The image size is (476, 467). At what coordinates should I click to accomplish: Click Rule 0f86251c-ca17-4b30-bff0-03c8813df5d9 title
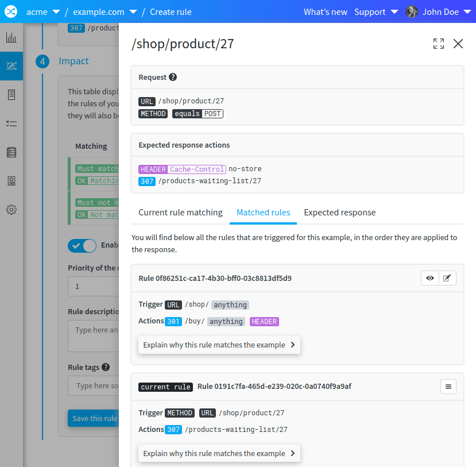point(215,278)
